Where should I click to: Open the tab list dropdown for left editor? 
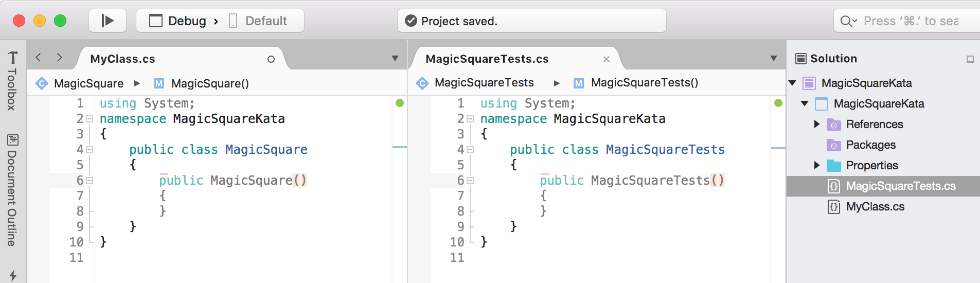point(395,58)
